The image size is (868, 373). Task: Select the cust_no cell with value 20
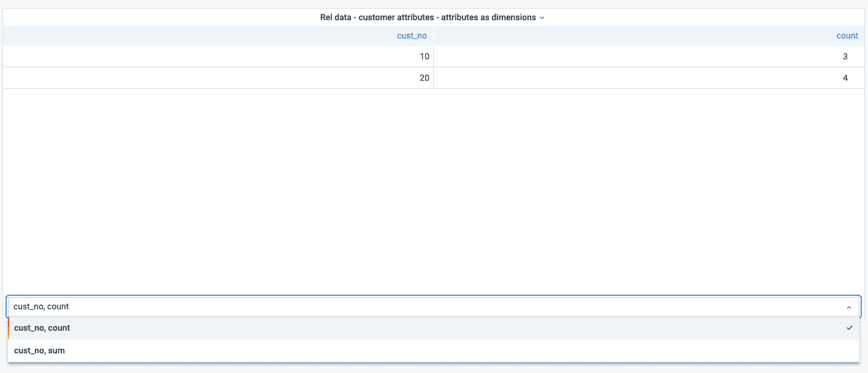coord(424,78)
